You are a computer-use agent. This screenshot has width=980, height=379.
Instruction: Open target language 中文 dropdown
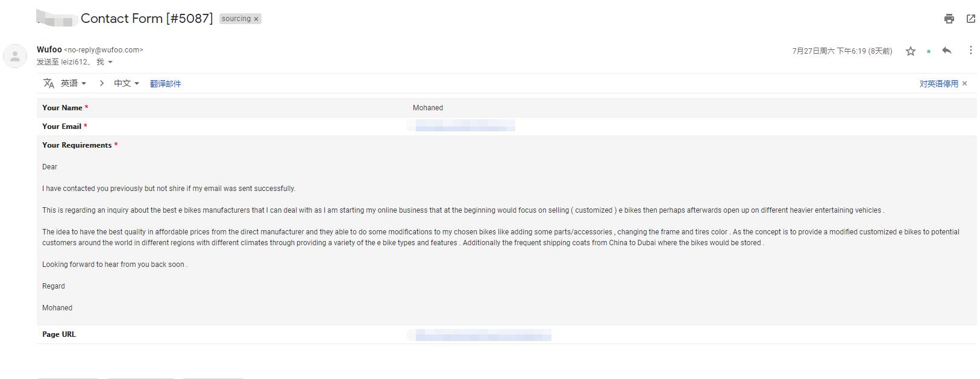click(x=127, y=83)
